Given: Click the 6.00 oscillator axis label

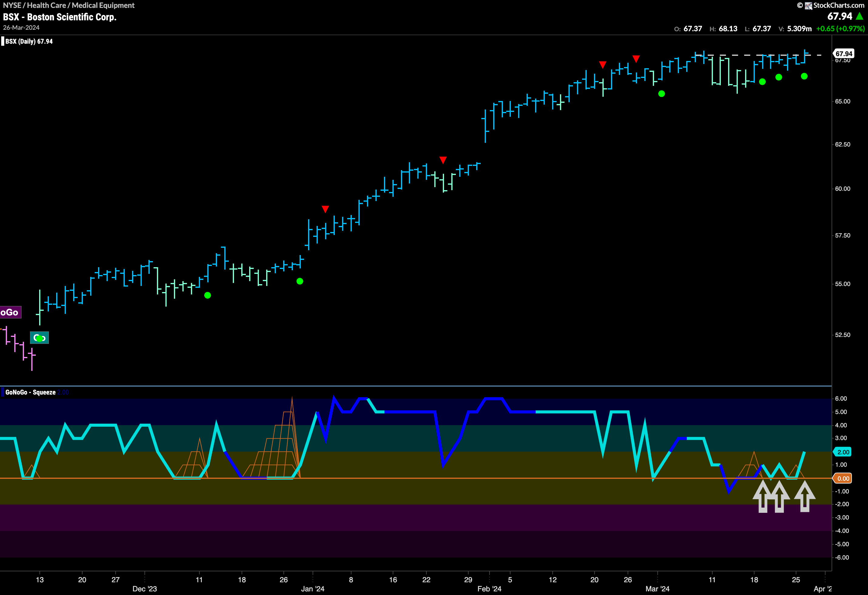Looking at the screenshot, I should coord(841,399).
